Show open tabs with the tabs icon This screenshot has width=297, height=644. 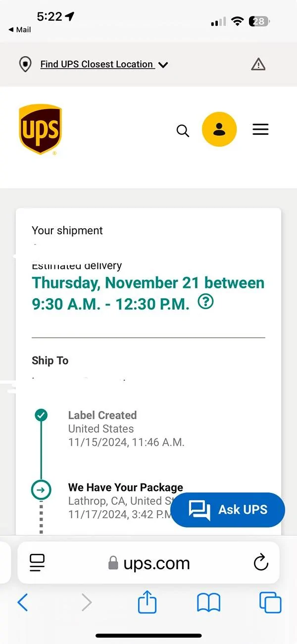(x=270, y=603)
